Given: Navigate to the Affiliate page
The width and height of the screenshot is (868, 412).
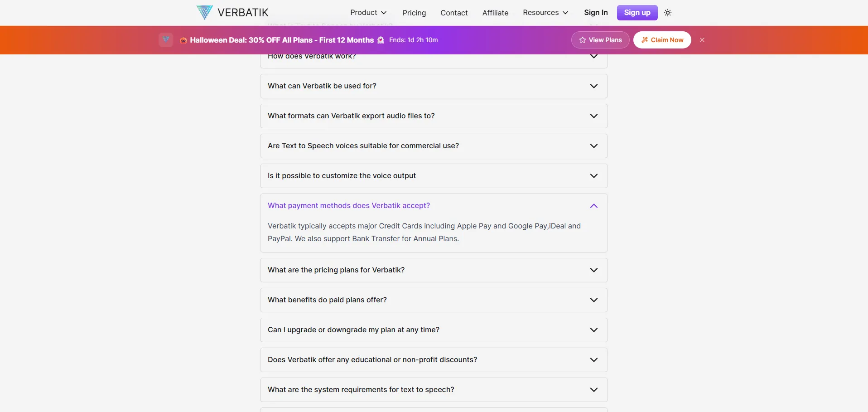Looking at the screenshot, I should click(495, 13).
